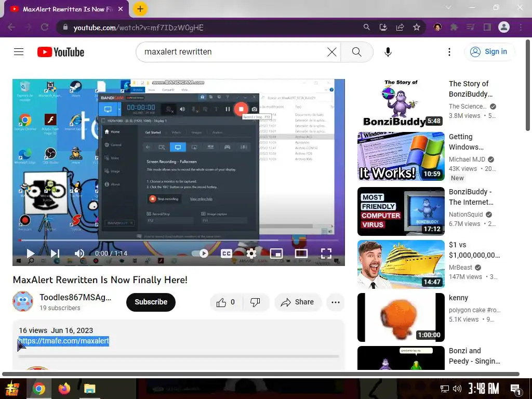Select the MaxAlert Rewritten browser tab
This screenshot has height=399, width=532.
click(66, 9)
